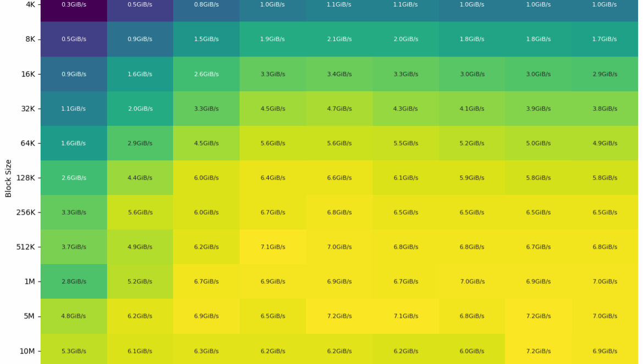Select the 2.6GiB/s cell in the 128K row
The image size is (643, 364).
pos(74,178)
